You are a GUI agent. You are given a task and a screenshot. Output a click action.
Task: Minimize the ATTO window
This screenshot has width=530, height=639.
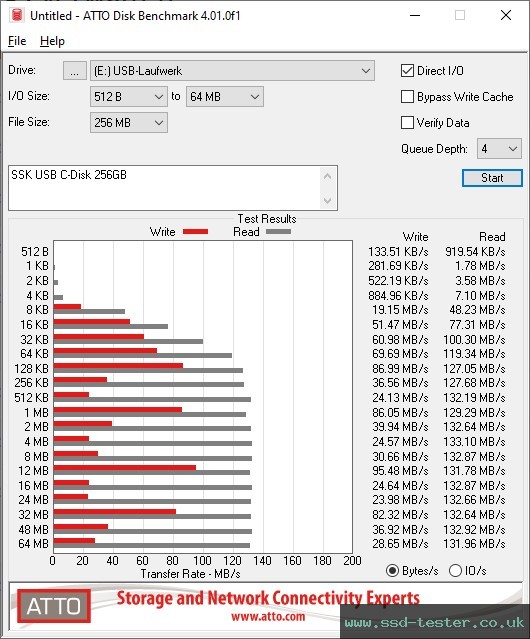click(x=415, y=15)
